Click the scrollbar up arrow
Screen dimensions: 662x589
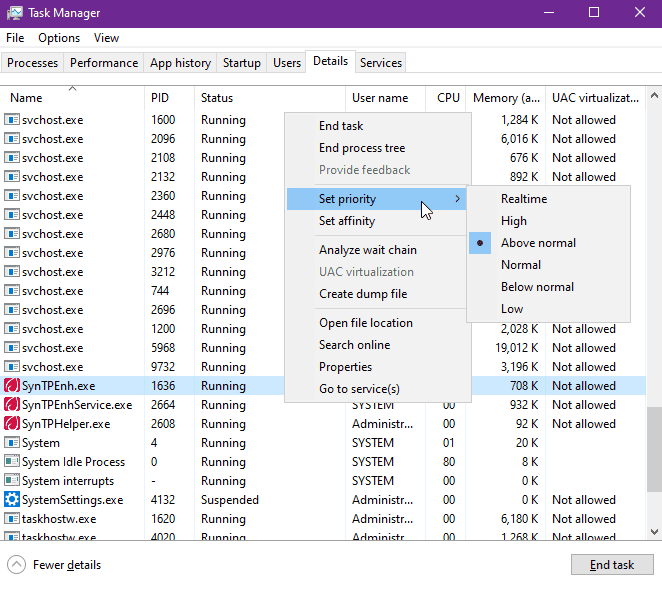[654, 96]
